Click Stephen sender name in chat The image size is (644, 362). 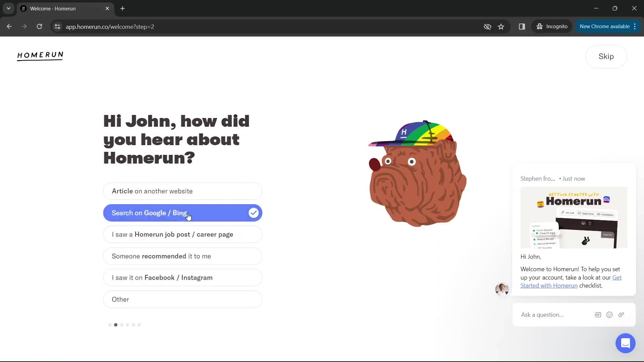538,179
